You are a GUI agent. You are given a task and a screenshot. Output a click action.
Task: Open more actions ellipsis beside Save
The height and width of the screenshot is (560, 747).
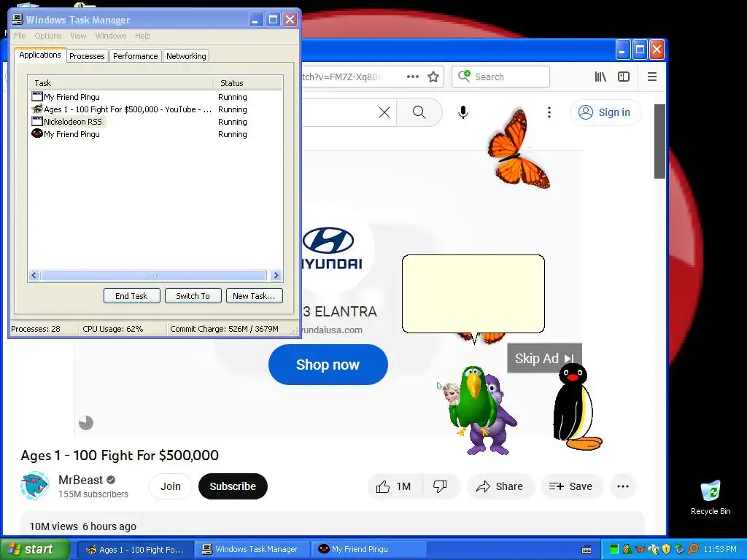(x=623, y=486)
